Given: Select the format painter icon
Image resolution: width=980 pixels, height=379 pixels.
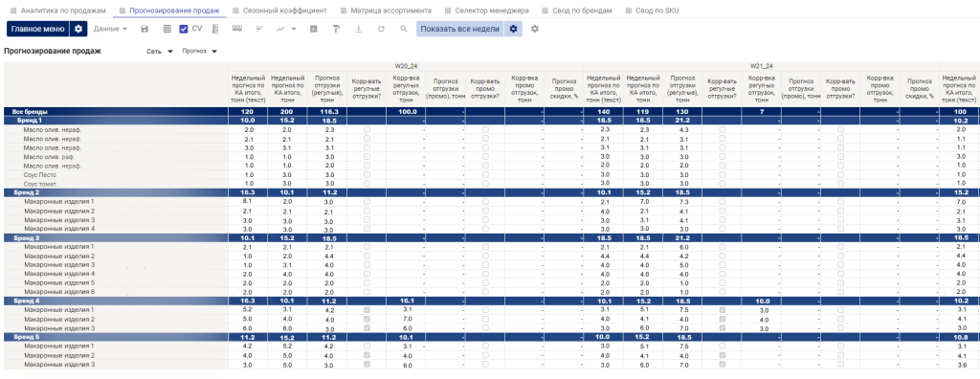Looking at the screenshot, I should click(336, 29).
